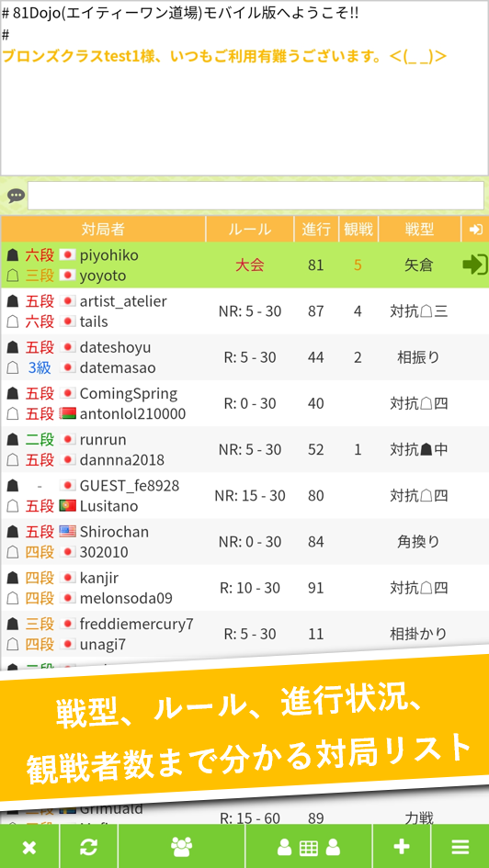Click the yellow welcome message for test1
Image resolution: width=489 pixels, height=868 pixels.
224,56
